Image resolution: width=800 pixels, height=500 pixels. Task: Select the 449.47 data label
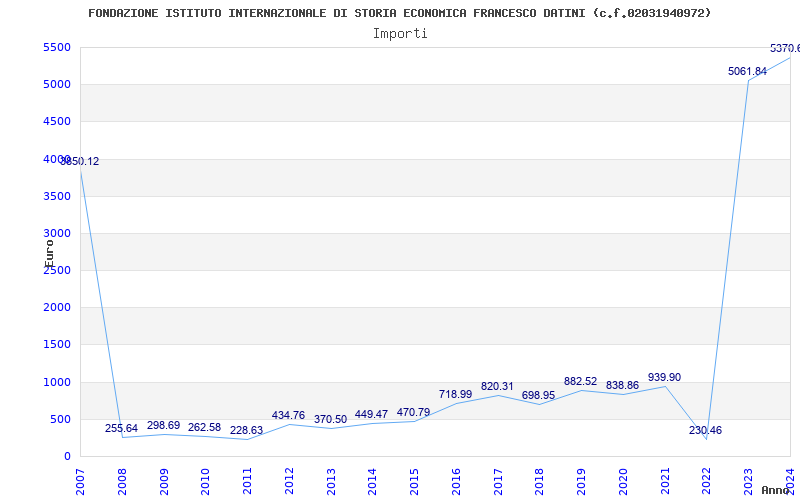point(371,414)
